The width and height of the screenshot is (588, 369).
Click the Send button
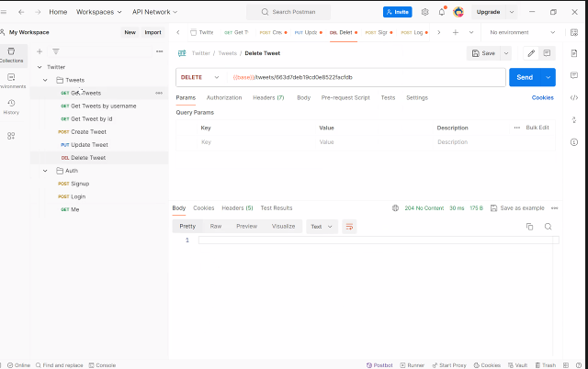pos(525,77)
